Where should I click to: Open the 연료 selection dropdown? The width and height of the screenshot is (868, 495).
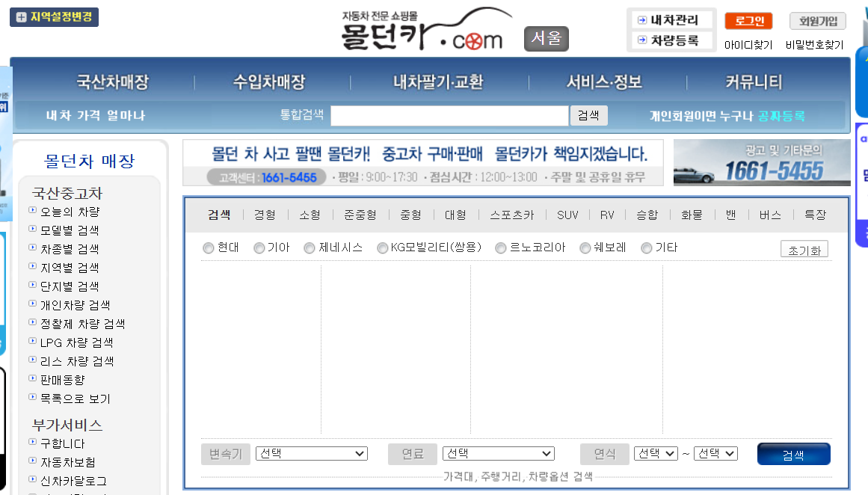[499, 454]
